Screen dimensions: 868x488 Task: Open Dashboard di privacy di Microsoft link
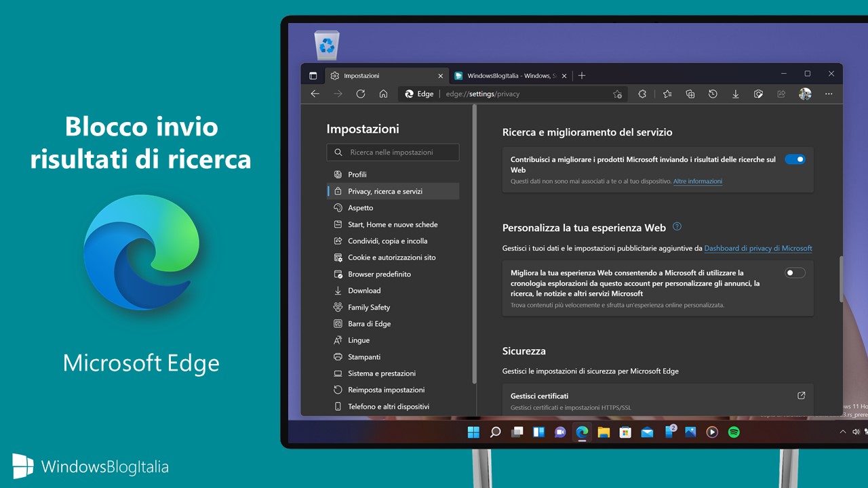coord(758,248)
